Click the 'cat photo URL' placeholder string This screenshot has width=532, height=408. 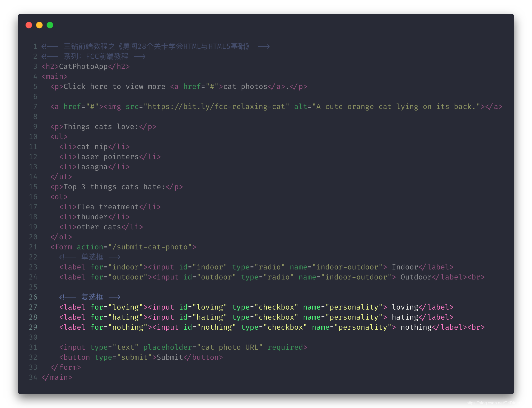pyautogui.click(x=230, y=347)
